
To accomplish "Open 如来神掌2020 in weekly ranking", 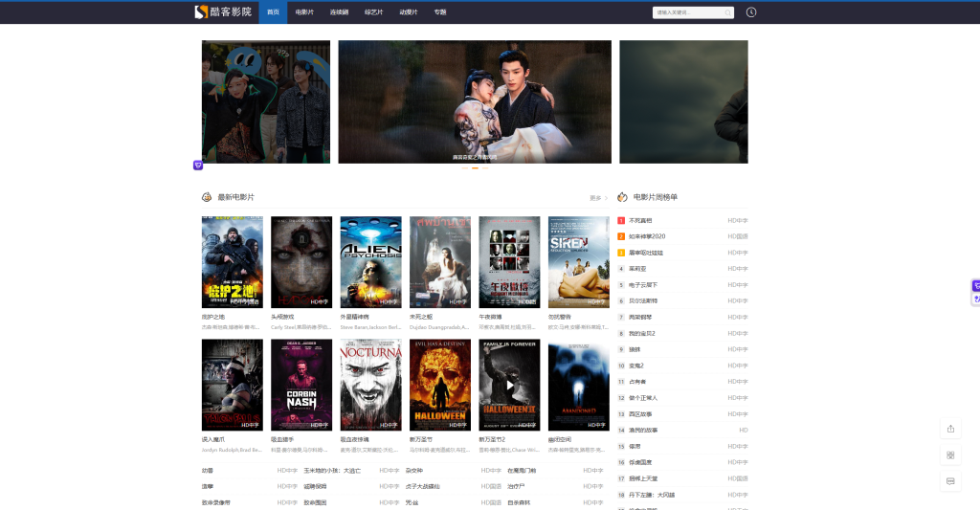I will 647,236.
